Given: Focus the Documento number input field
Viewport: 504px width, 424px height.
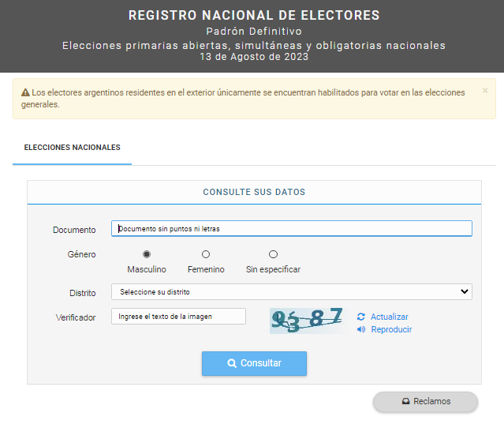Looking at the screenshot, I should (x=291, y=229).
